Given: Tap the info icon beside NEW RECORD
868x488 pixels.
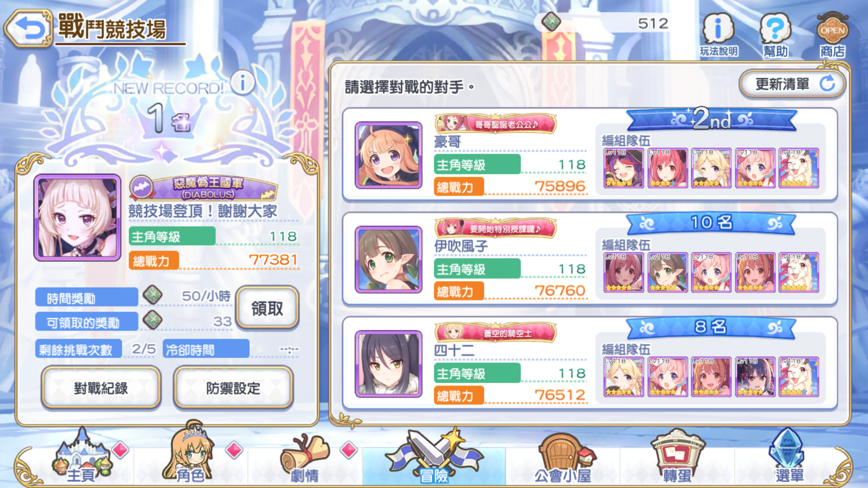Looking at the screenshot, I should coord(243,83).
